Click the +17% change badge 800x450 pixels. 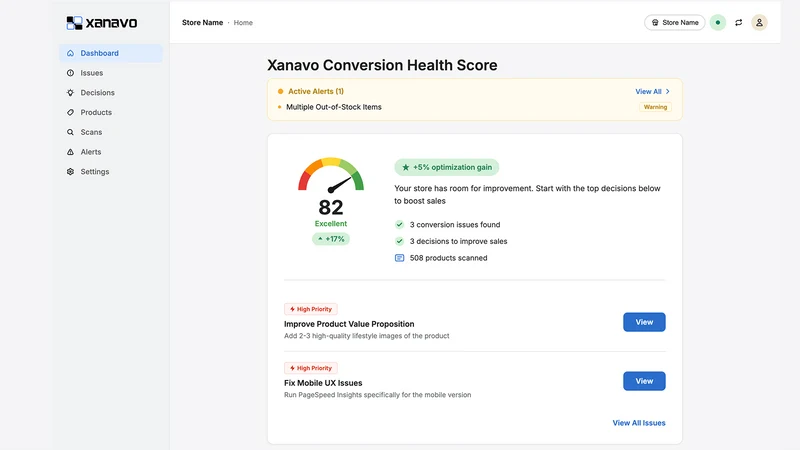(331, 239)
